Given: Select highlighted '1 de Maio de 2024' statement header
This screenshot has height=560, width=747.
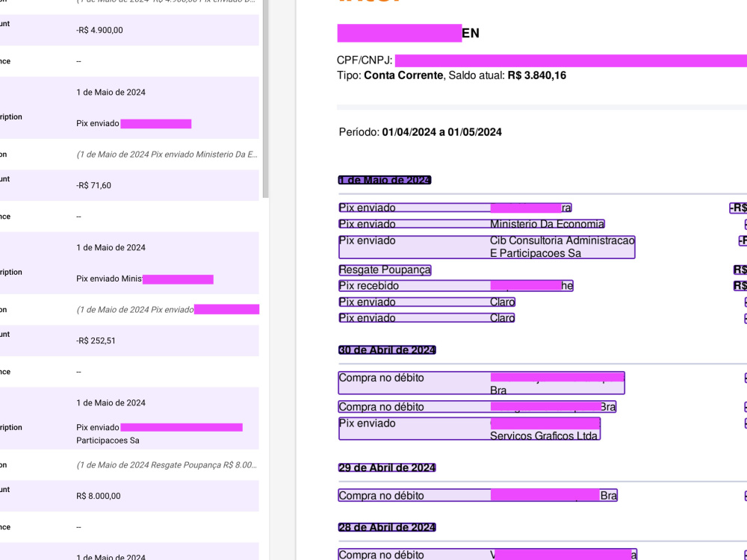Looking at the screenshot, I should pyautogui.click(x=385, y=180).
